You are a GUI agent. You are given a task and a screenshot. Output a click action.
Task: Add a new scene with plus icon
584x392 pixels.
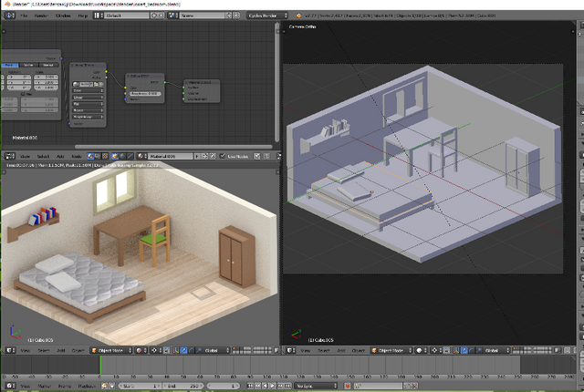pyautogui.click(x=229, y=15)
